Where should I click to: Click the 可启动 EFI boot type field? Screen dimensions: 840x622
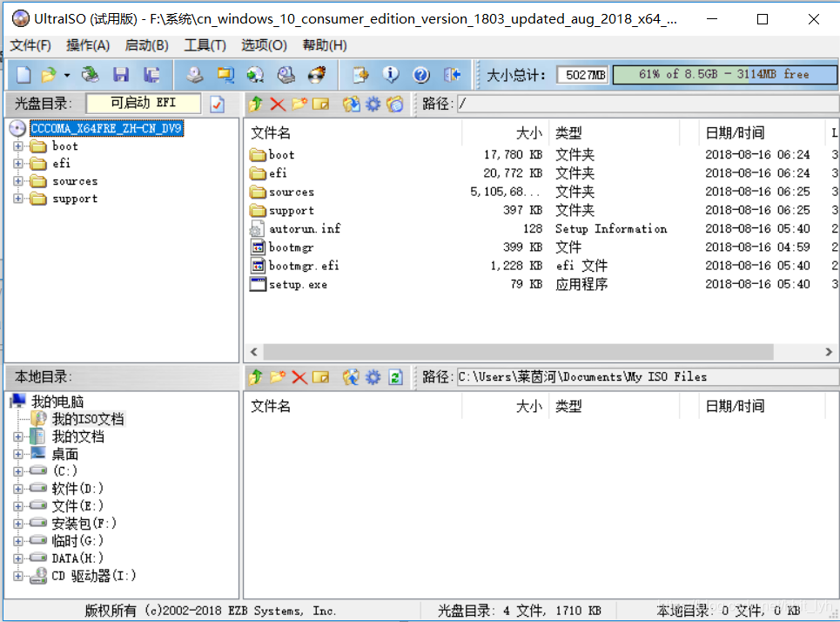[143, 103]
